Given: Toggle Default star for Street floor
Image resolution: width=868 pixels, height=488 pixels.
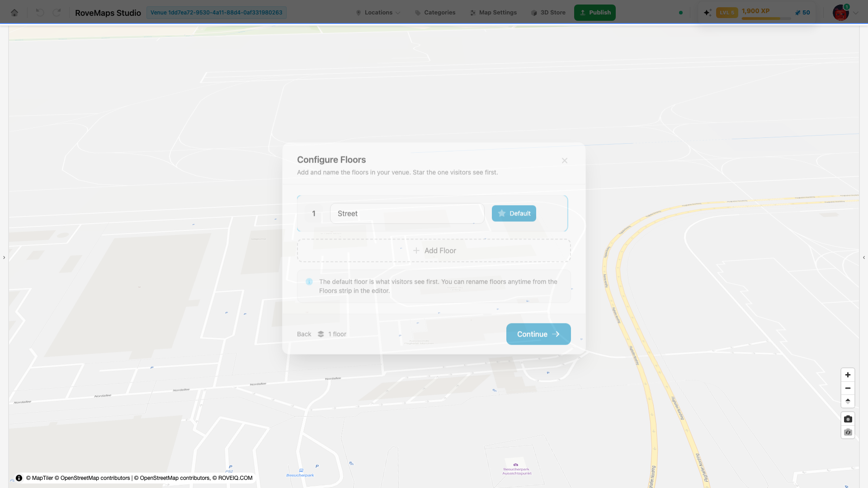Looking at the screenshot, I should pyautogui.click(x=514, y=213).
